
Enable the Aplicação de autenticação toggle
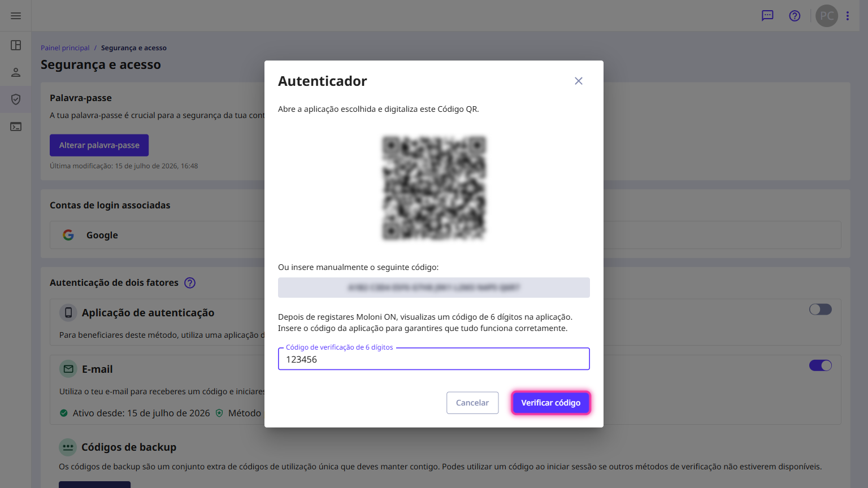(821, 309)
